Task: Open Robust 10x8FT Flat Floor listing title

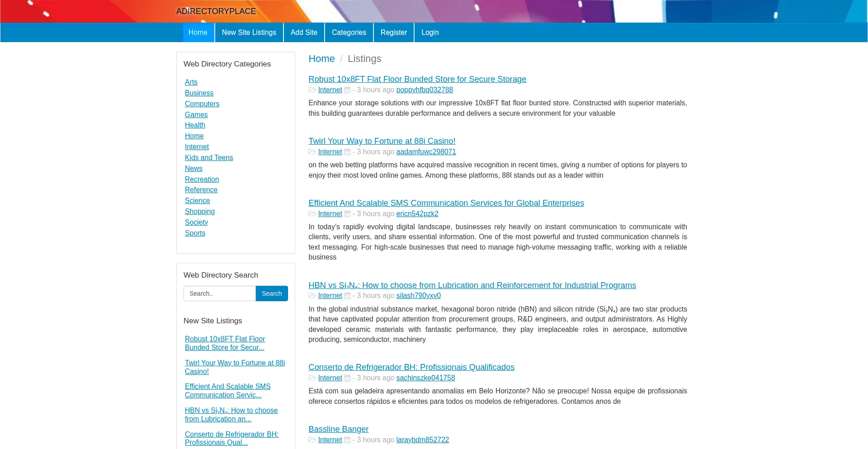Action: (417, 79)
